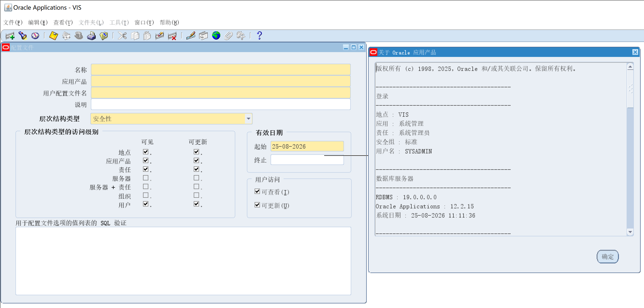Open the 窗口(W) menu
The height and width of the screenshot is (308, 644).
point(144,22)
